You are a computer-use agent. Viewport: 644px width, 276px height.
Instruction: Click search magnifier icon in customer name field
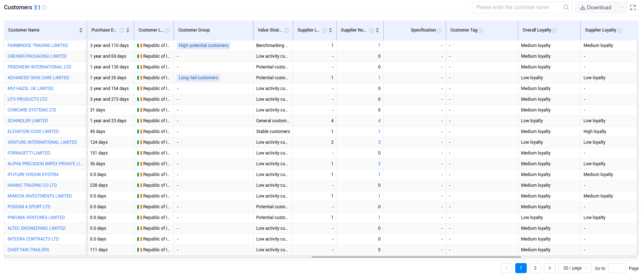[x=566, y=7]
